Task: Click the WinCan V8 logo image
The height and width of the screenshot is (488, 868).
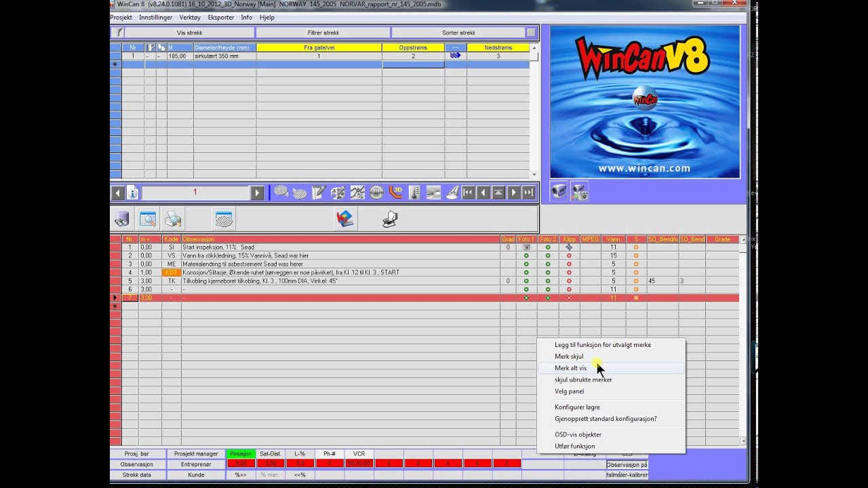Action: 645,102
